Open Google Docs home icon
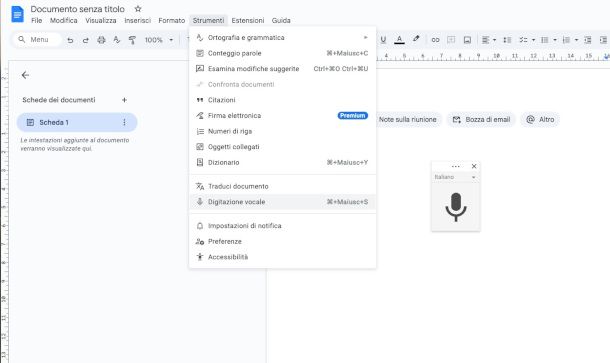Screen dimensions: 610x363 (x=18, y=15)
